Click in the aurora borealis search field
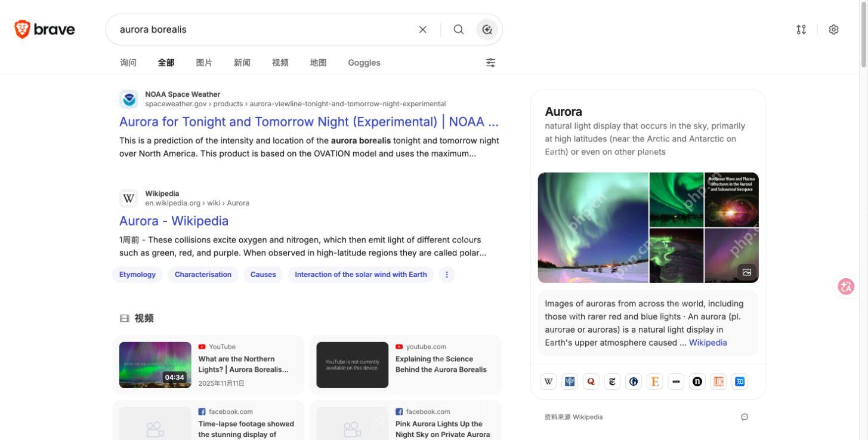The image size is (868, 440). [x=262, y=29]
